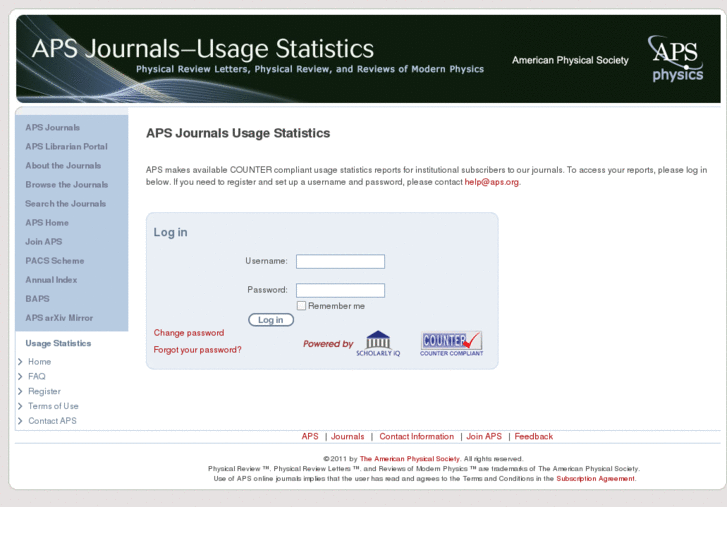Select Usage Statistics section heading
This screenshot has height=545, width=727.
[x=58, y=343]
